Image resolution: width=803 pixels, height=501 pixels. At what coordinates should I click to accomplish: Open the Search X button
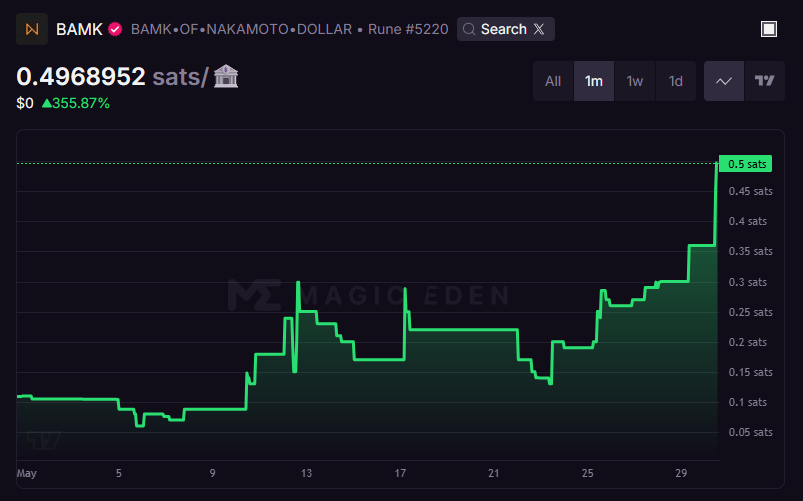505,29
